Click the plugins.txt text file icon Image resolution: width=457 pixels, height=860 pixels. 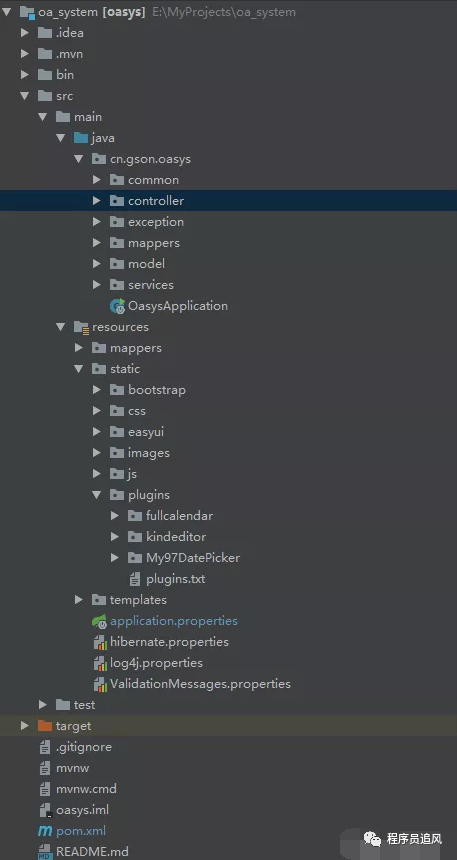(x=135, y=579)
